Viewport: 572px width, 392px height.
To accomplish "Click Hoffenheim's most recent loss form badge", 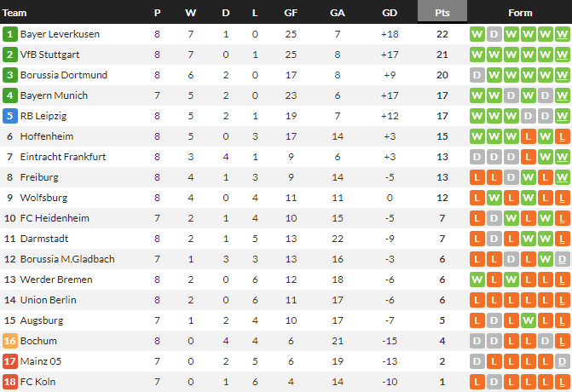I will pos(562,136).
